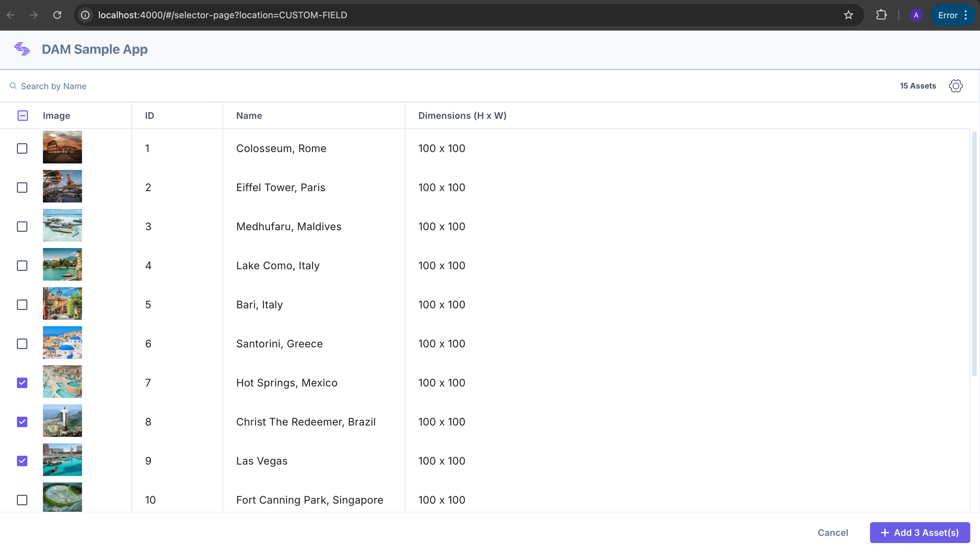The width and height of the screenshot is (980, 558).
Task: Reload the page with refresh icon
Action: [x=57, y=15]
